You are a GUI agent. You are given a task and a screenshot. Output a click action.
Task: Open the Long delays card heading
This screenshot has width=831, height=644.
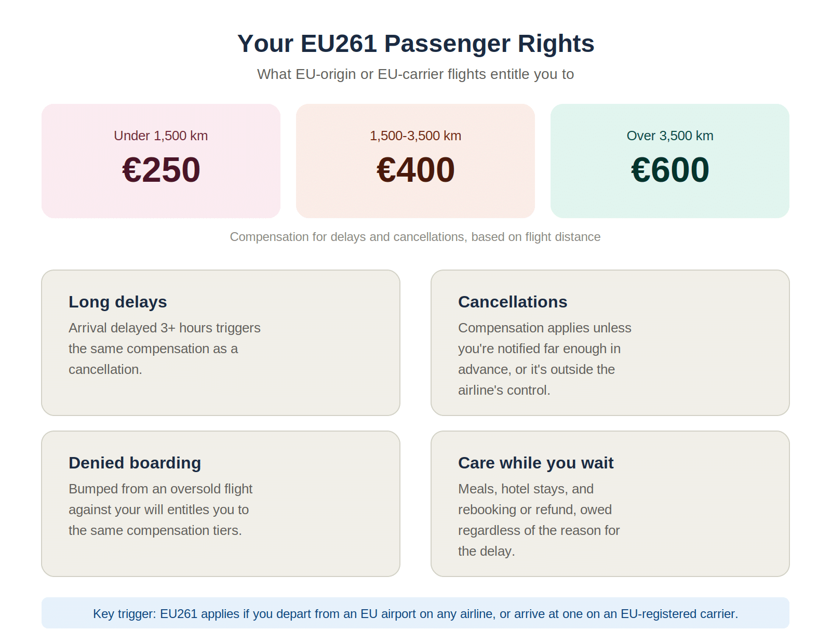118,302
